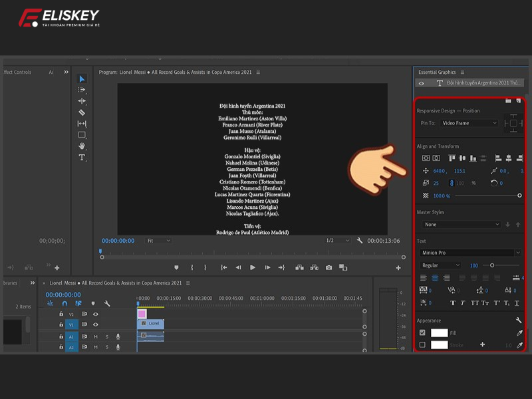532x399 pixels.
Task: Open Program Monitor settings wrench
Action: point(360,241)
